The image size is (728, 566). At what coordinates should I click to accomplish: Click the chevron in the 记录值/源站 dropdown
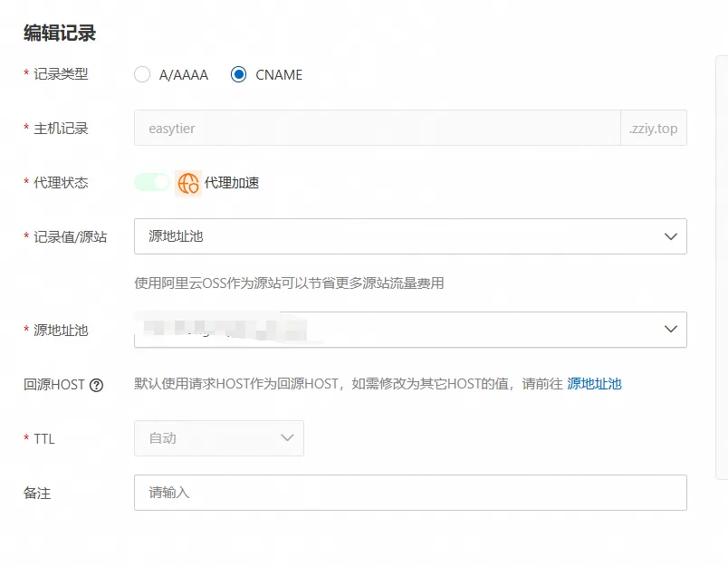click(670, 236)
